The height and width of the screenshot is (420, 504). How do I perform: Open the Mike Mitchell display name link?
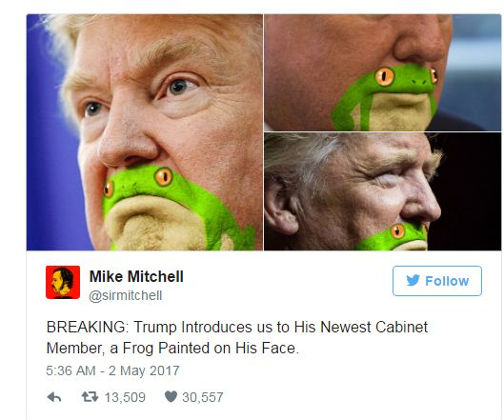click(136, 276)
